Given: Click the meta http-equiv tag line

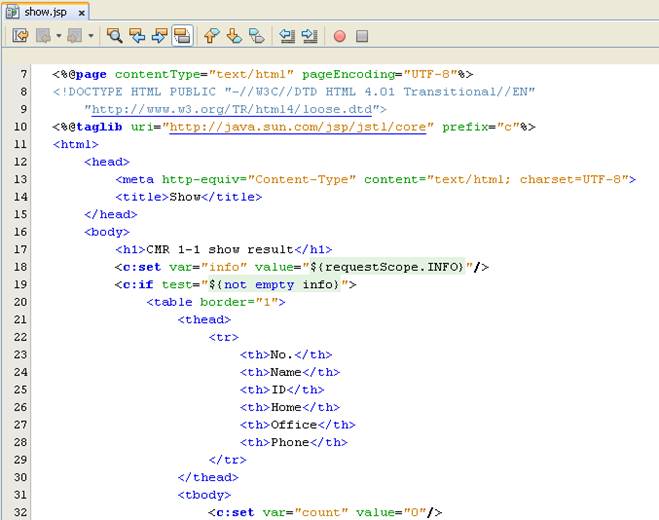Looking at the screenshot, I should tap(375, 179).
